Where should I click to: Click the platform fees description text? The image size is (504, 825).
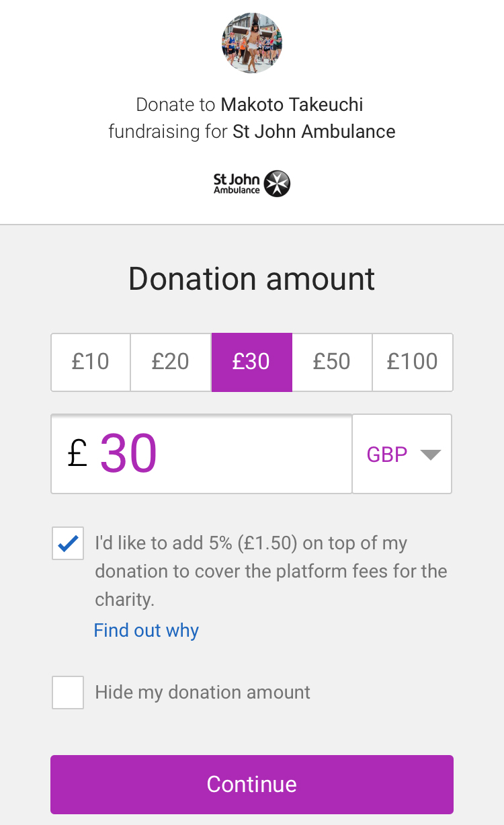pos(271,571)
